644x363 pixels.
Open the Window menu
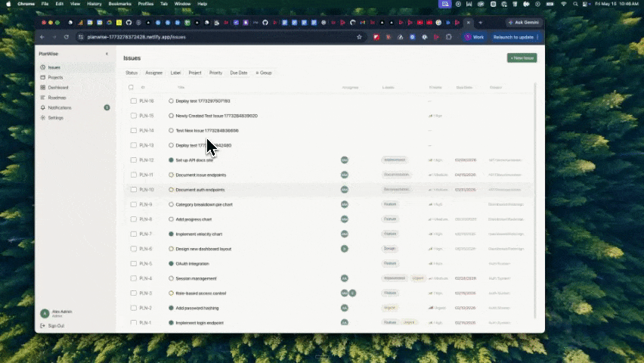click(x=182, y=4)
